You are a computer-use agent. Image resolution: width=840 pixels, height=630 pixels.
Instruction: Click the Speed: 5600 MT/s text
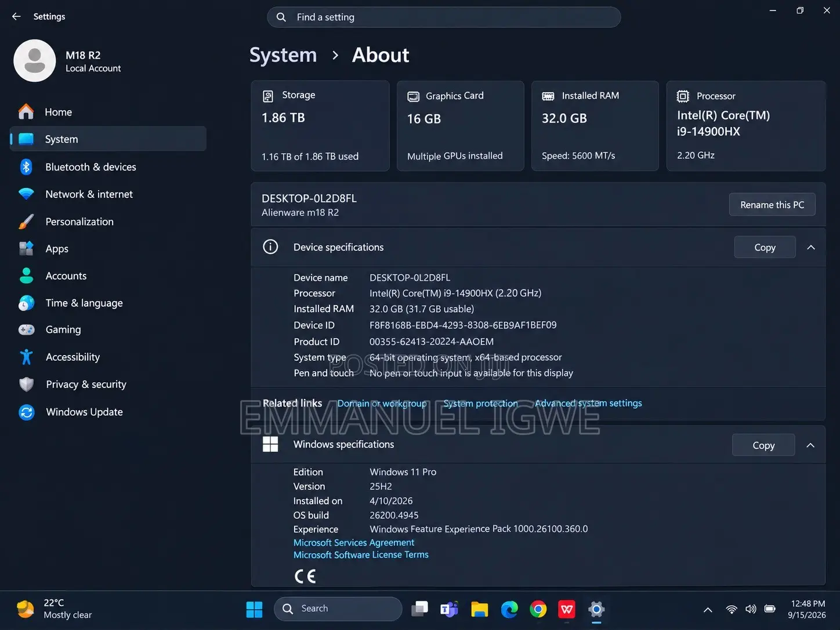[578, 156]
